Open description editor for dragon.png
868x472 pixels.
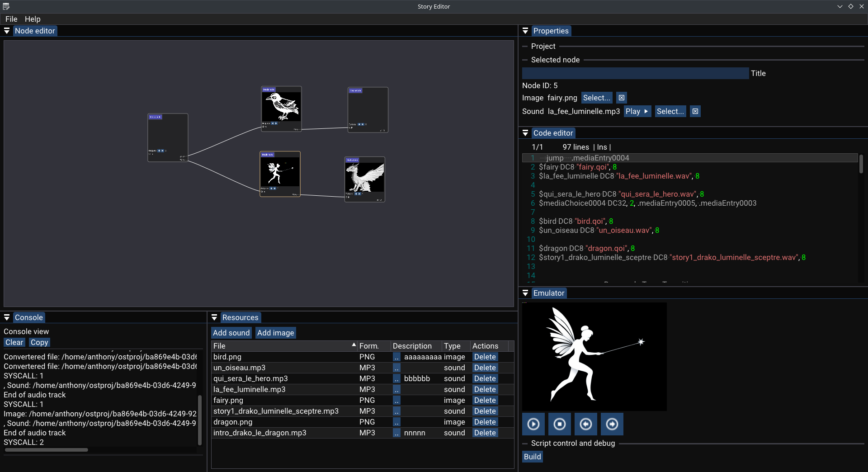point(396,422)
